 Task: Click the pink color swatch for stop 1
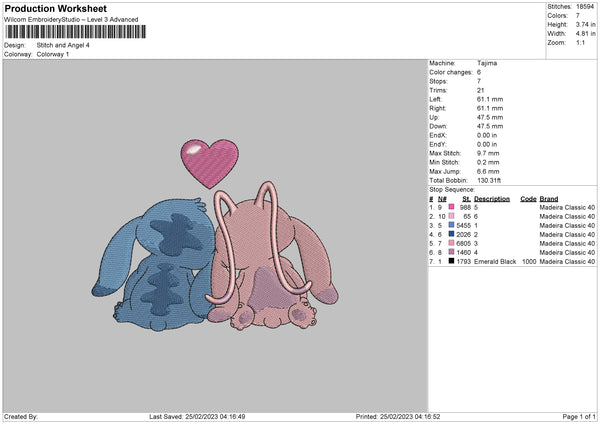pyautogui.click(x=451, y=207)
